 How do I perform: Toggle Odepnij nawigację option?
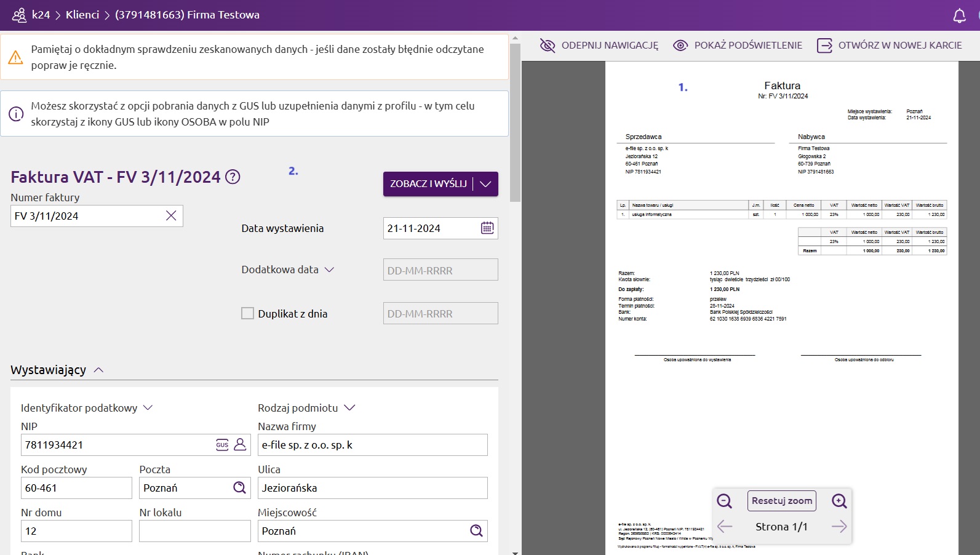pos(599,46)
